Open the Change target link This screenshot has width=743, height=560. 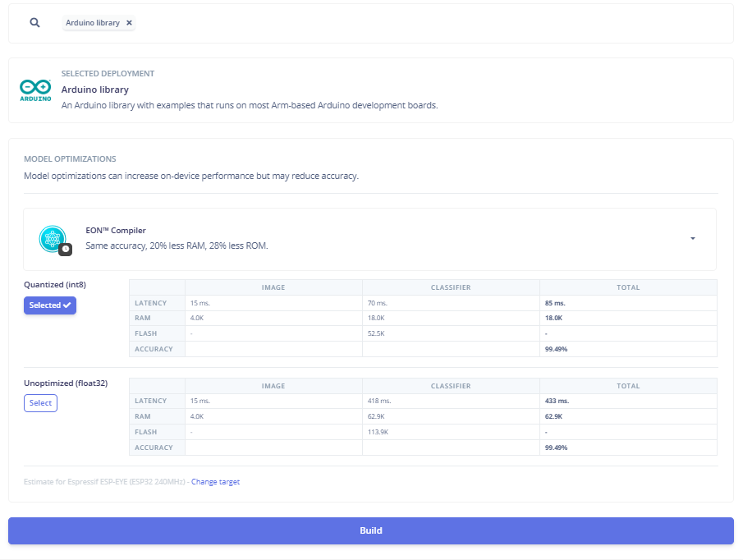click(215, 482)
